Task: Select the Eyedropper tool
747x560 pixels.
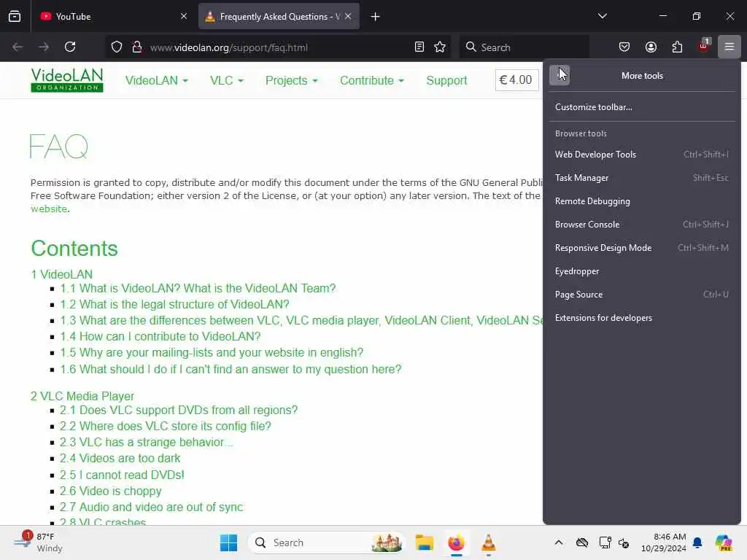Action: [642, 271]
